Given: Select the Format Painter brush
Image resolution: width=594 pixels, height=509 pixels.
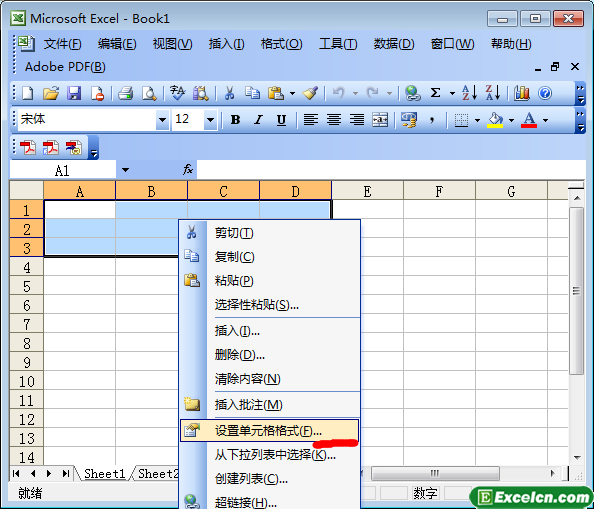Looking at the screenshot, I should (x=310, y=93).
